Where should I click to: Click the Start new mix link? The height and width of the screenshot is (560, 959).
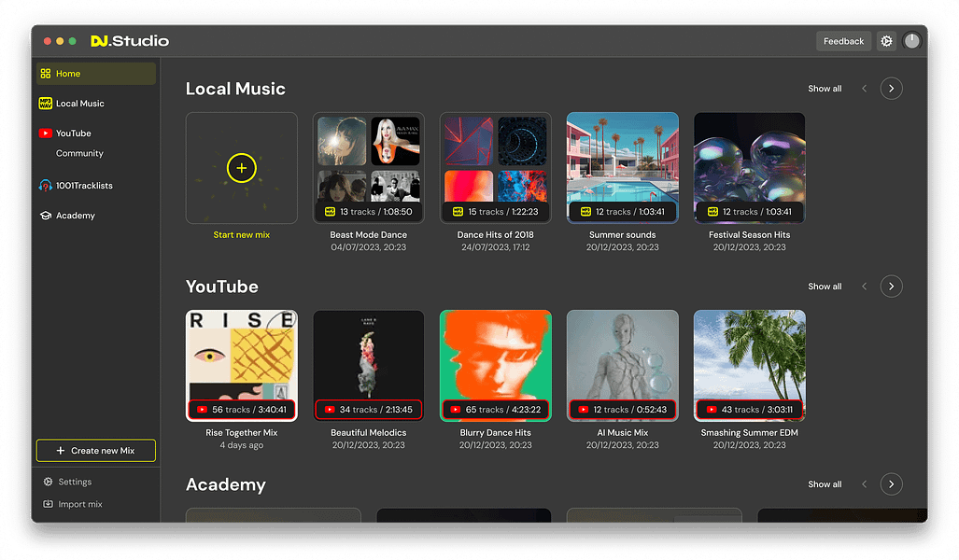pyautogui.click(x=242, y=235)
